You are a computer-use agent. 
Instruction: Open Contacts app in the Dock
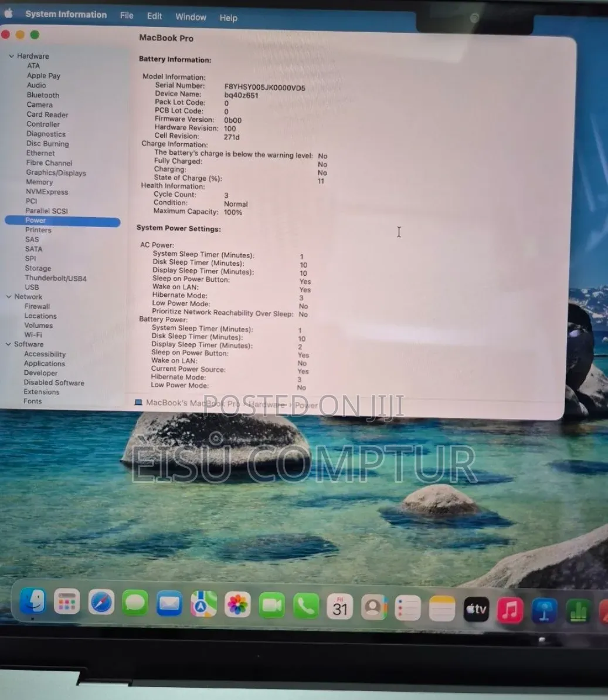point(374,608)
